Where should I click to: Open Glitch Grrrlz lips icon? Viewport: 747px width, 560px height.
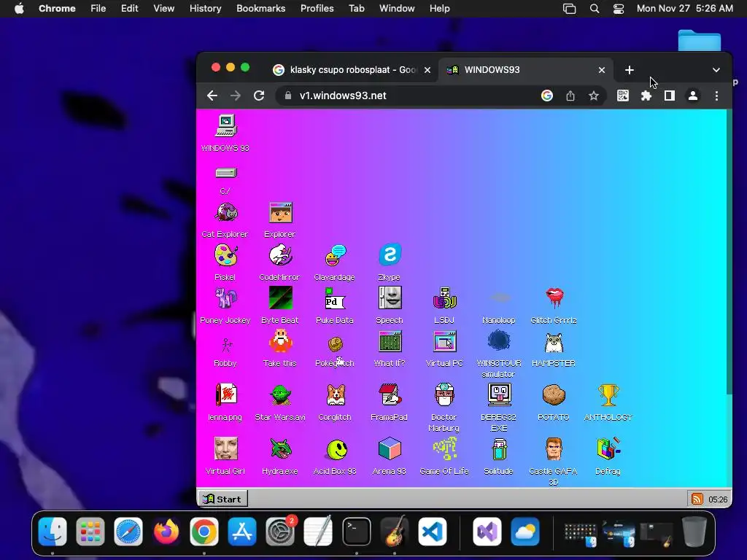pyautogui.click(x=554, y=298)
